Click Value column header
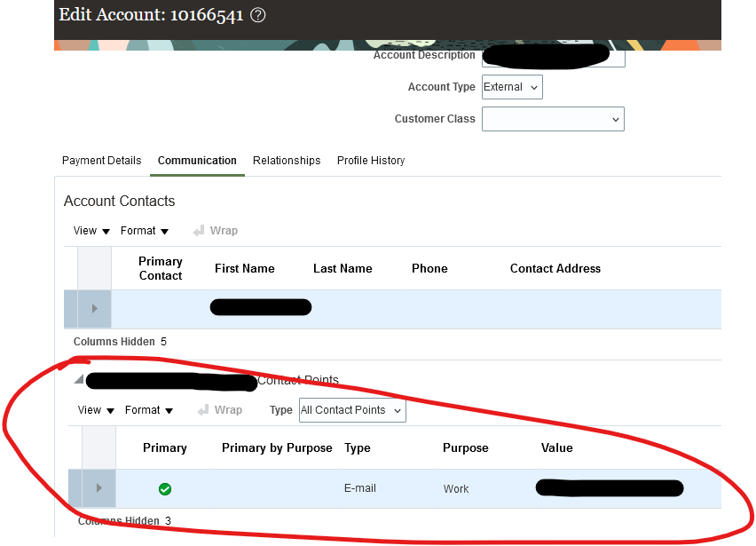756x546 pixels. pyautogui.click(x=557, y=448)
